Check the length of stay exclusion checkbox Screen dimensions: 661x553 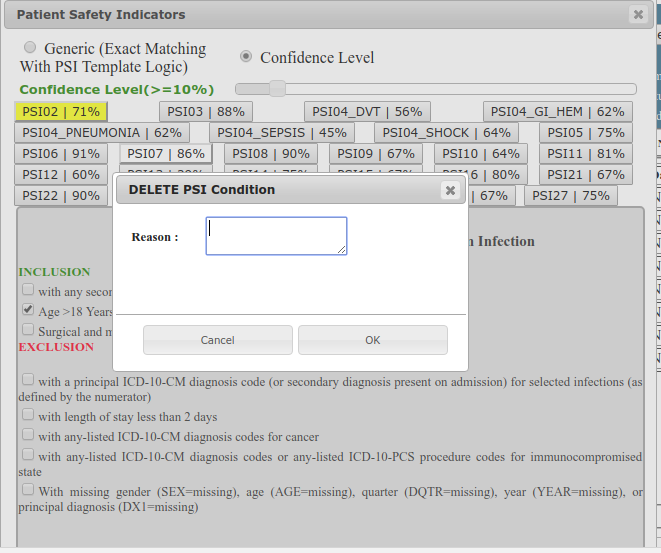click(x=28, y=415)
